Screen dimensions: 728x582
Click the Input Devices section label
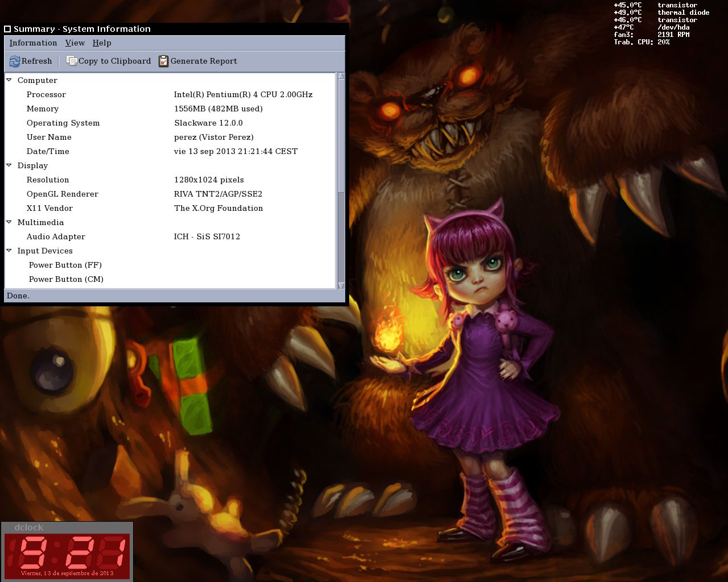45,251
